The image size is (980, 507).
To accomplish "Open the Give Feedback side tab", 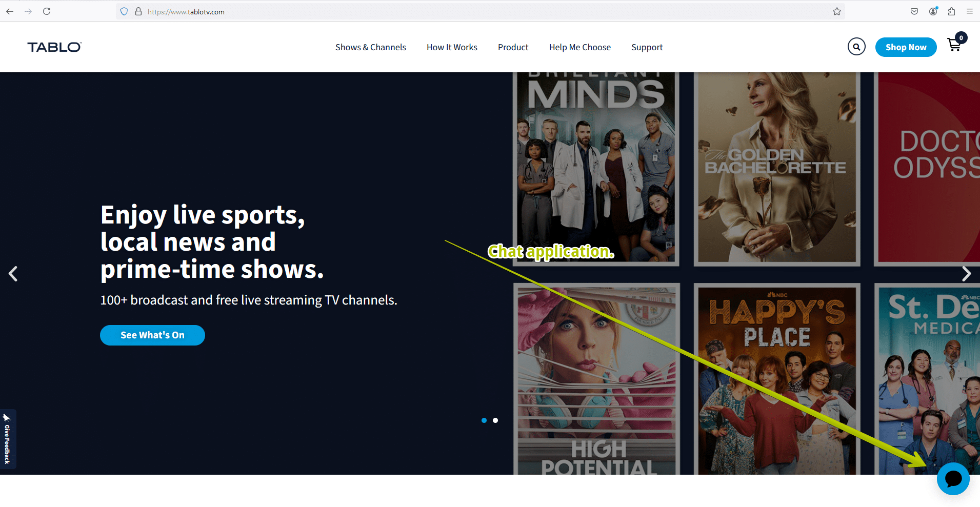I will pyautogui.click(x=7, y=439).
